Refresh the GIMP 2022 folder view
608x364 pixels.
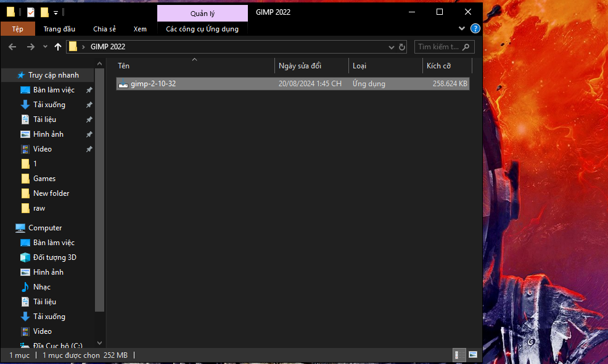pos(402,47)
